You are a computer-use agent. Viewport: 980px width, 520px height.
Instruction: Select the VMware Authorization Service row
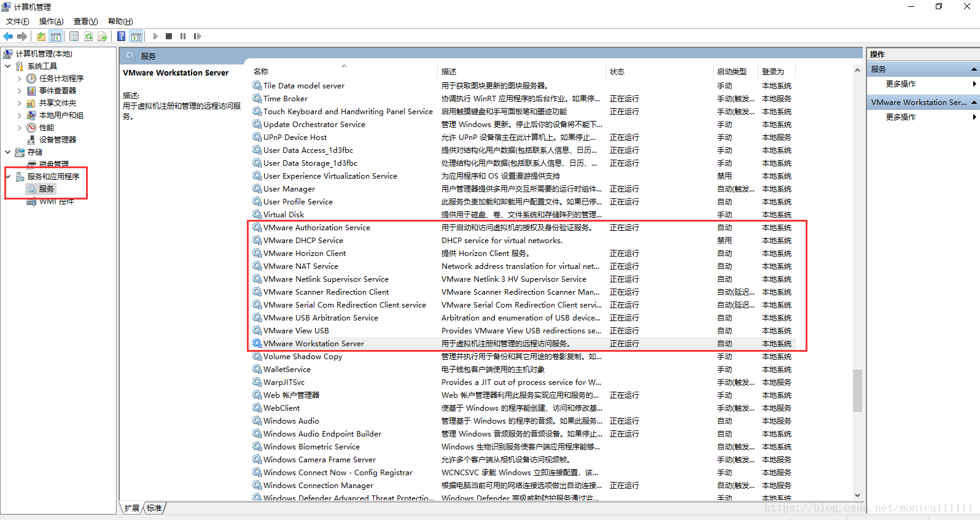[x=523, y=228]
